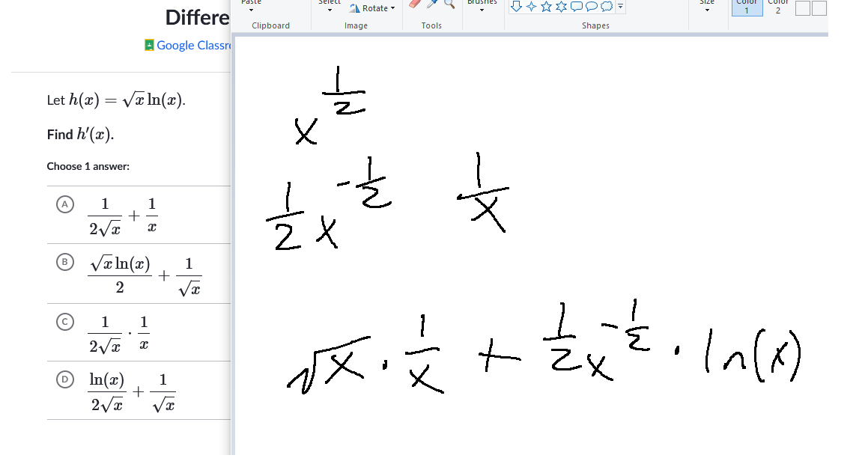This screenshot has height=470, width=868.
Task: Click the Google Classroom icon
Action: [149, 46]
